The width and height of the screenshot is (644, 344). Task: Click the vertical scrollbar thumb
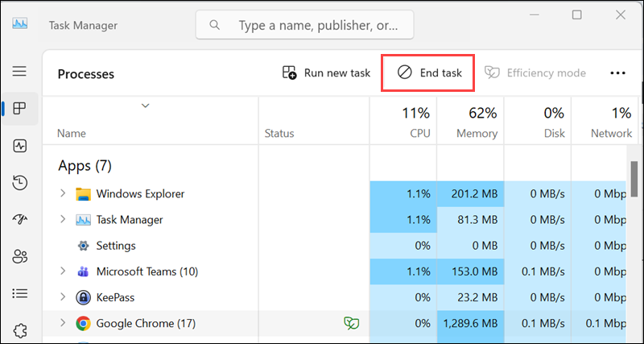634,180
